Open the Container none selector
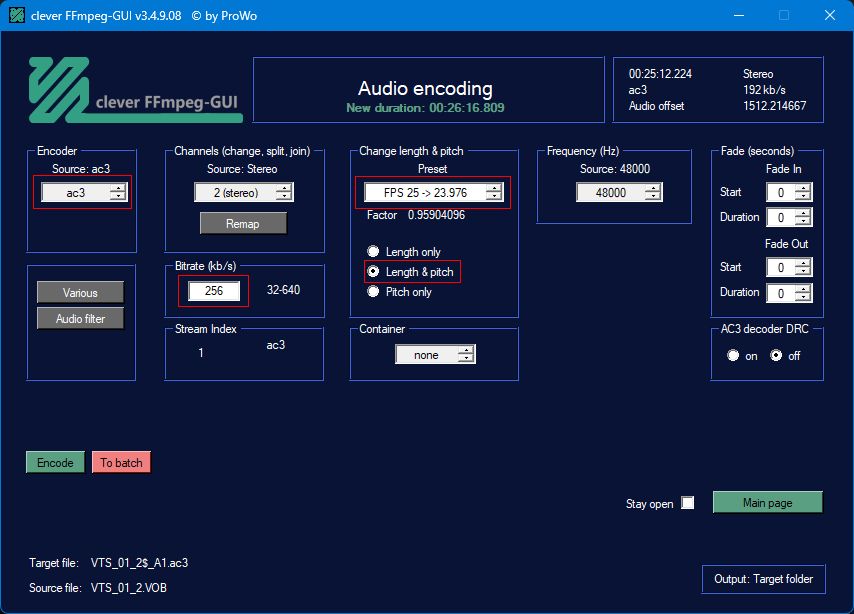The height and width of the screenshot is (614, 854). tap(435, 355)
